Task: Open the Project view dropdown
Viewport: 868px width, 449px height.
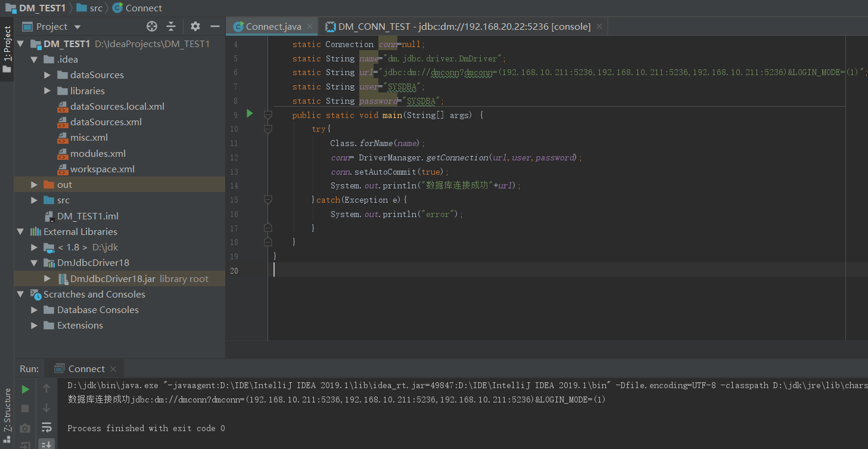Action: 77,27
